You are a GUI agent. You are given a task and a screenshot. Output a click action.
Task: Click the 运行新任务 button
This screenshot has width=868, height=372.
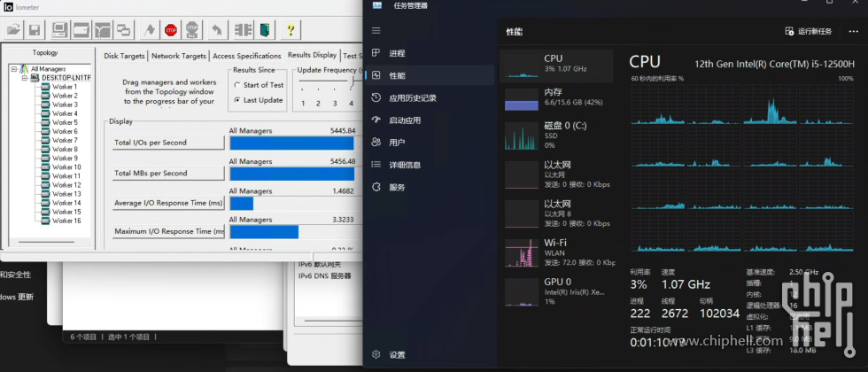point(809,32)
